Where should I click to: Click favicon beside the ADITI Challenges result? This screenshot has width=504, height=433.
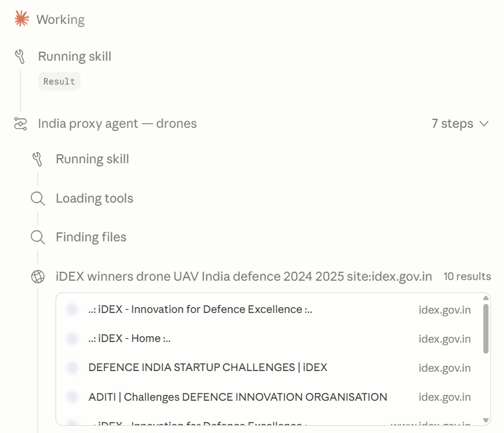coord(72,397)
